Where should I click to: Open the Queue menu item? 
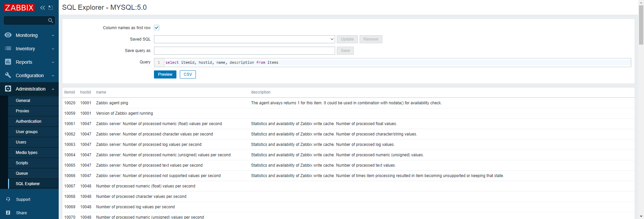point(33,173)
